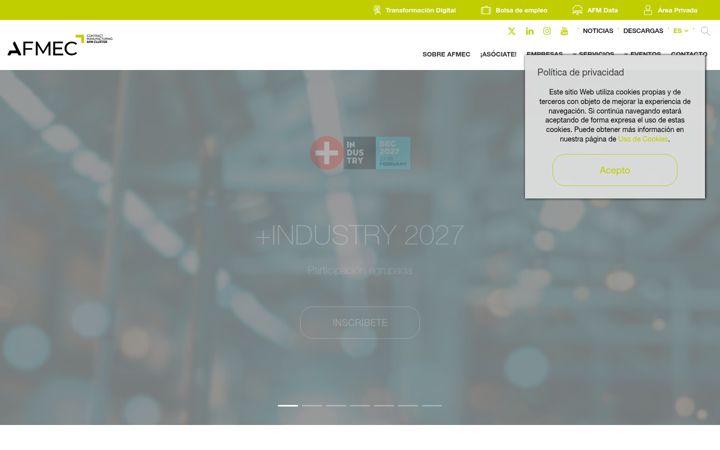This screenshot has width=720, height=450.
Task: Open the ¡ASÓCIATE! menu item
Action: [x=498, y=54]
